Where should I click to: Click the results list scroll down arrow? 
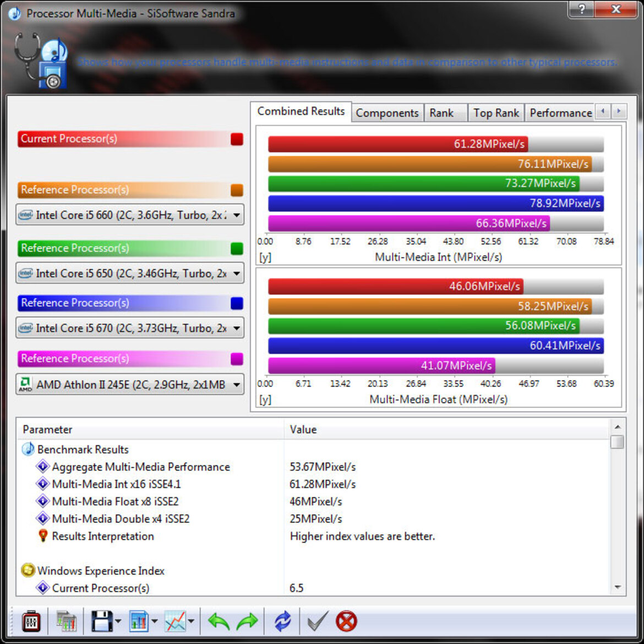pos(617,587)
